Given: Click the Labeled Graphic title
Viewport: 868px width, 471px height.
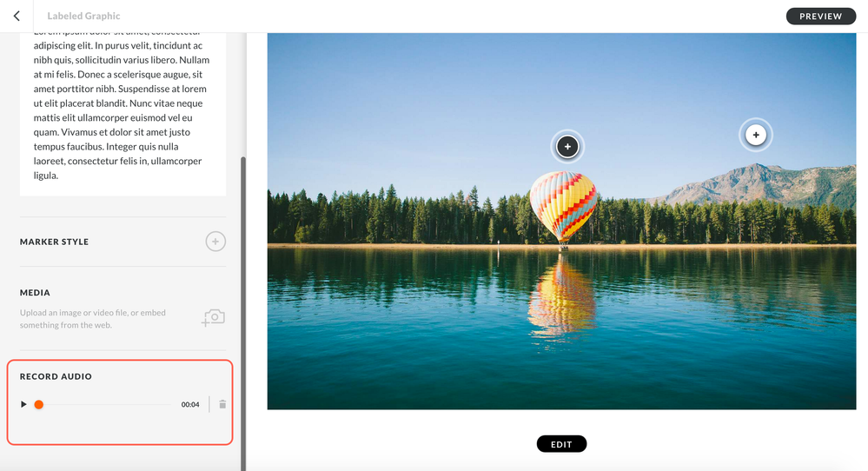Looking at the screenshot, I should [83, 16].
